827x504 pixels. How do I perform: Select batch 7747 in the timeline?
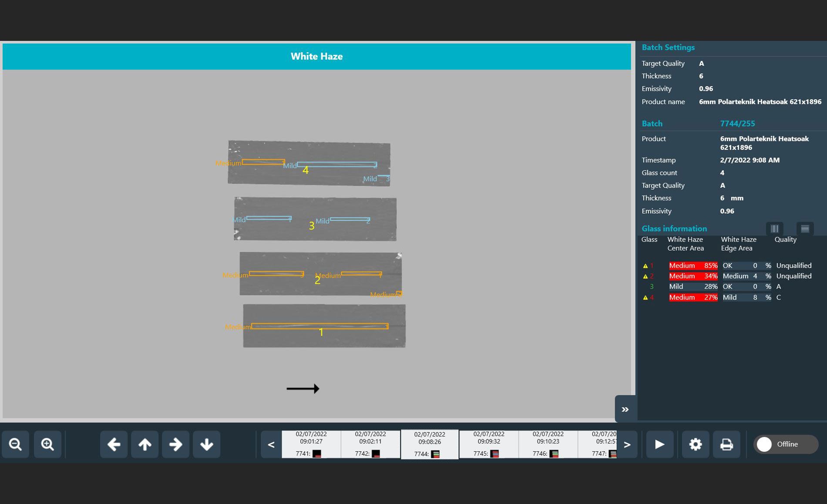pyautogui.click(x=597, y=444)
